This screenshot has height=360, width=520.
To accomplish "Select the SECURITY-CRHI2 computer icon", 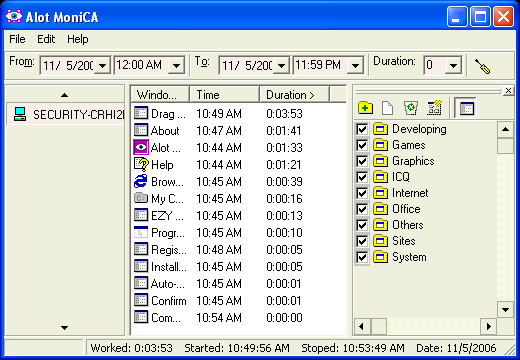I will click(20, 114).
